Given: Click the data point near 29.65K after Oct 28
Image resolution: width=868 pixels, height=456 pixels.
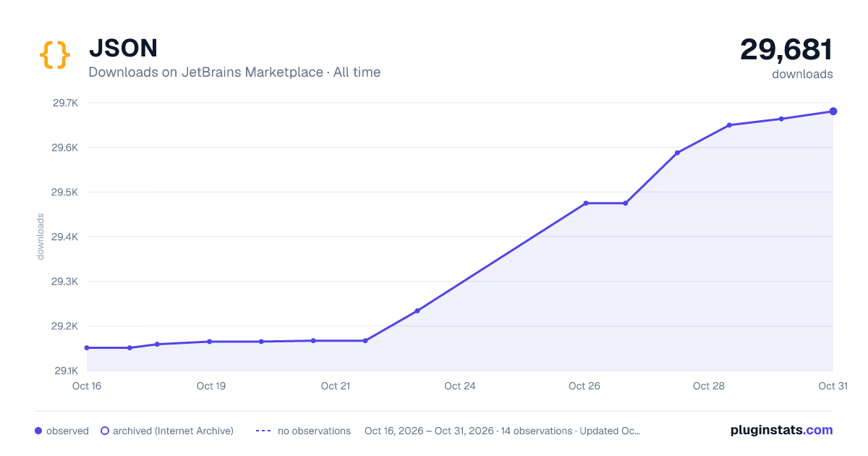Looking at the screenshot, I should click(729, 125).
